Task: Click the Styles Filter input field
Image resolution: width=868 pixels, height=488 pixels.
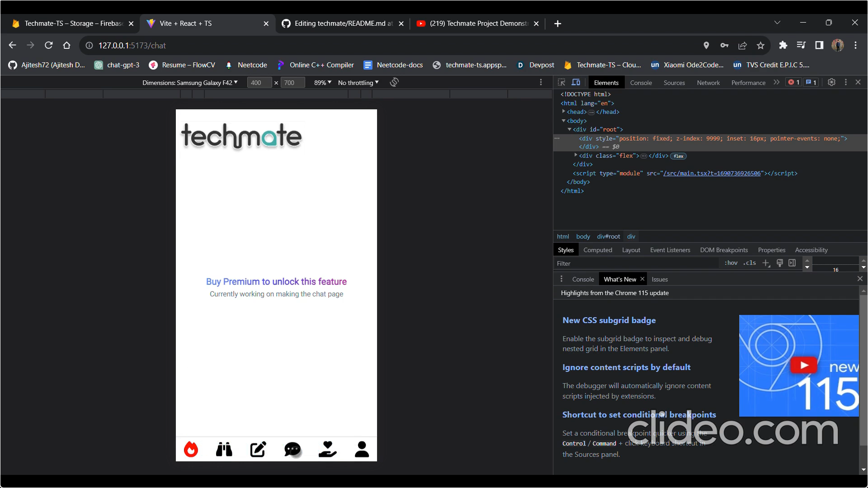Action: 635,263
